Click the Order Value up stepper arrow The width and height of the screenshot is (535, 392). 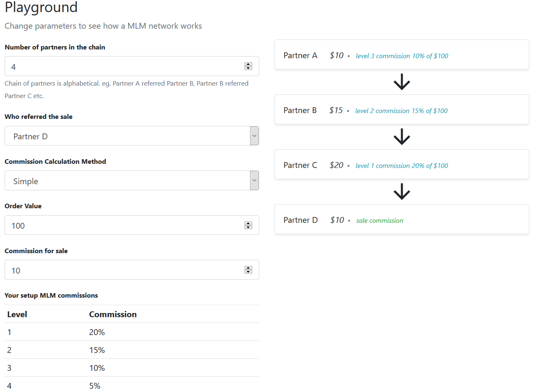click(248, 223)
